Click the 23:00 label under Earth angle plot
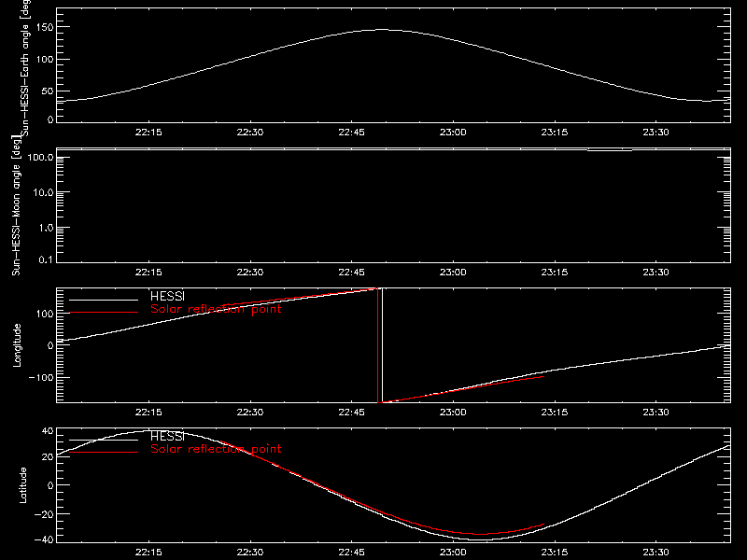 (453, 132)
